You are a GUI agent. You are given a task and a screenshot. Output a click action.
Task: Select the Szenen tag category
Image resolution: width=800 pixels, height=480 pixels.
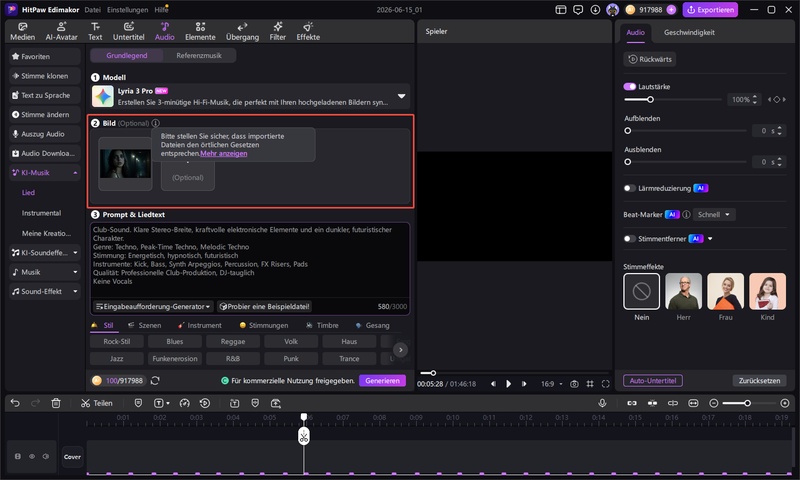145,325
